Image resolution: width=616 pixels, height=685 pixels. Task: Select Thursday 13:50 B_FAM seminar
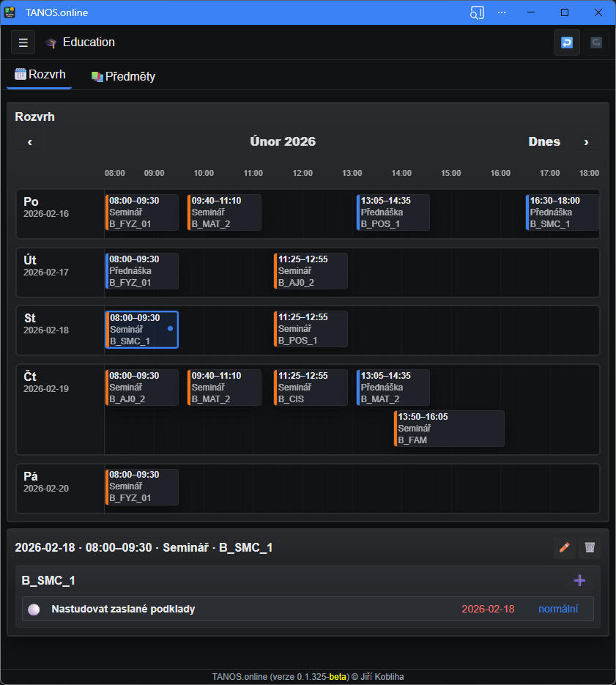pyautogui.click(x=449, y=429)
